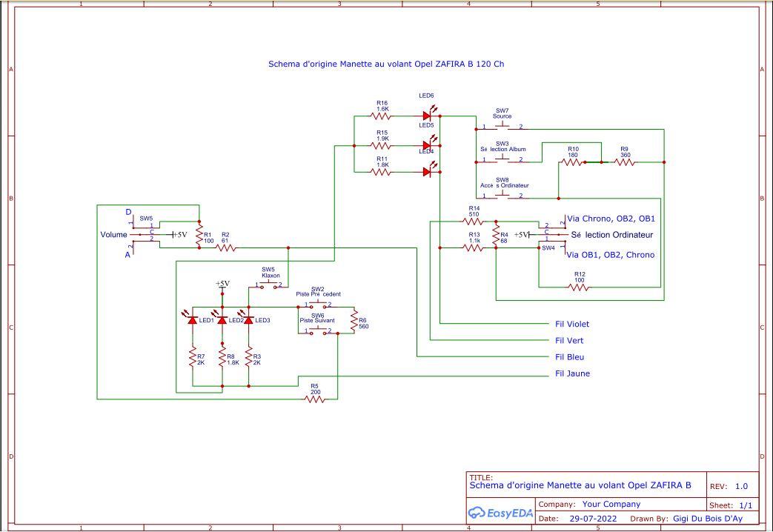The height and width of the screenshot is (532, 773).
Task: Click the 'LED6' designator label
Action: pyautogui.click(x=426, y=96)
